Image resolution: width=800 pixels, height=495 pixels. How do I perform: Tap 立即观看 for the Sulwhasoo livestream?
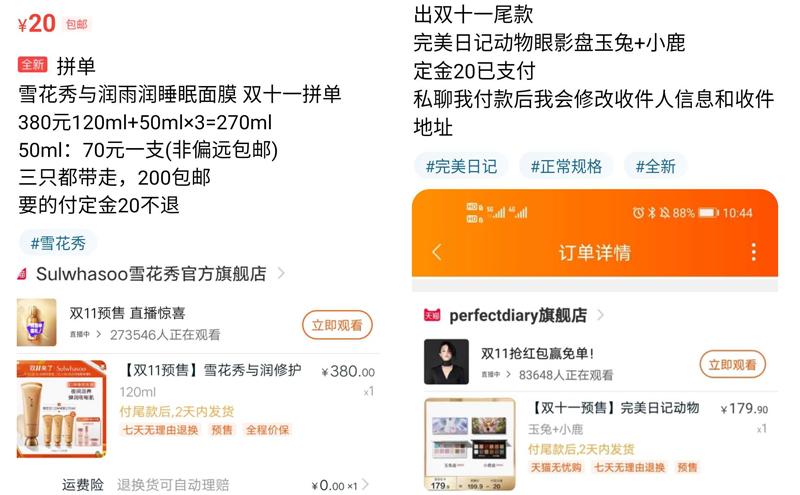click(x=337, y=325)
